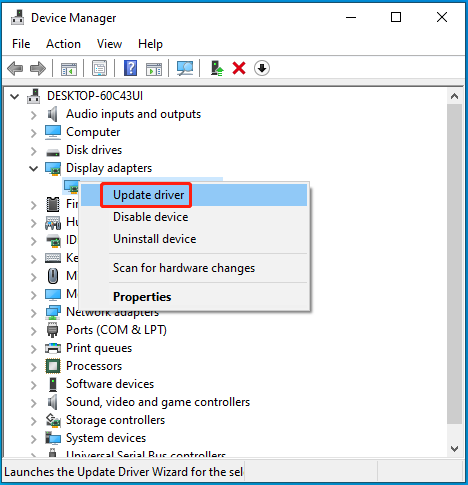
Task: Click the scrollbar up arrow
Action: [454, 97]
